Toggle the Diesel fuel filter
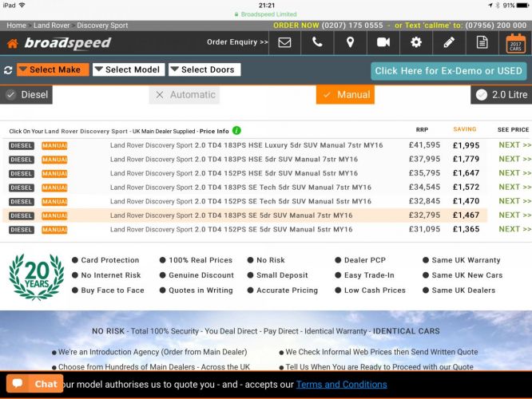This screenshot has width=532, height=399. [26, 95]
